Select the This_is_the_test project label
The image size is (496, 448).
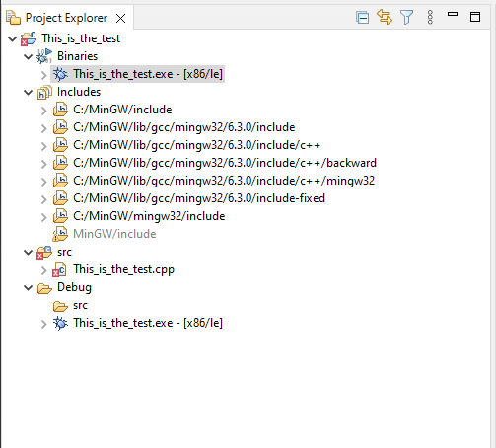[x=81, y=38]
